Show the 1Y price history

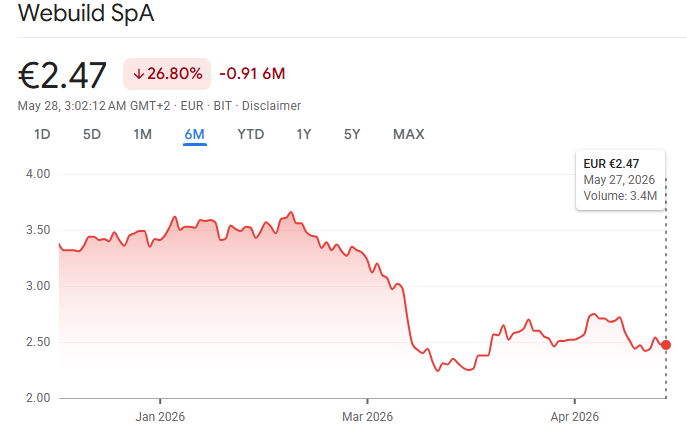click(304, 134)
